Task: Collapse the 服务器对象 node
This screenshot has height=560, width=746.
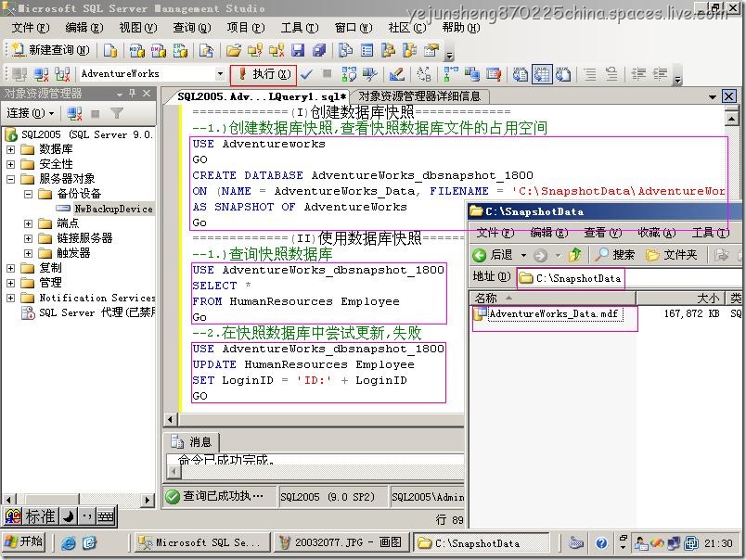Action: [10, 179]
